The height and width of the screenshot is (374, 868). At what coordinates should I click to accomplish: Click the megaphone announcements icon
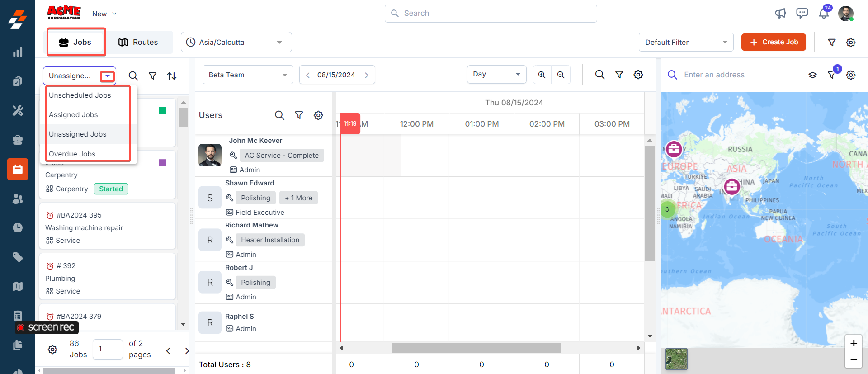coord(780,14)
